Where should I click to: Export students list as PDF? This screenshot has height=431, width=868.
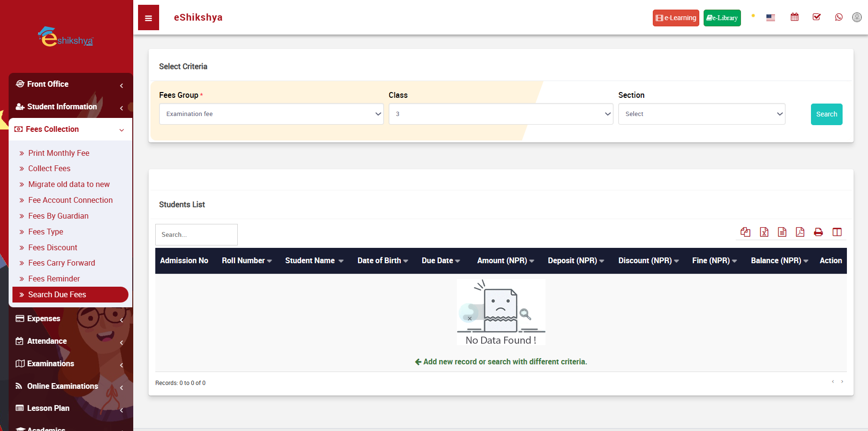pos(800,232)
